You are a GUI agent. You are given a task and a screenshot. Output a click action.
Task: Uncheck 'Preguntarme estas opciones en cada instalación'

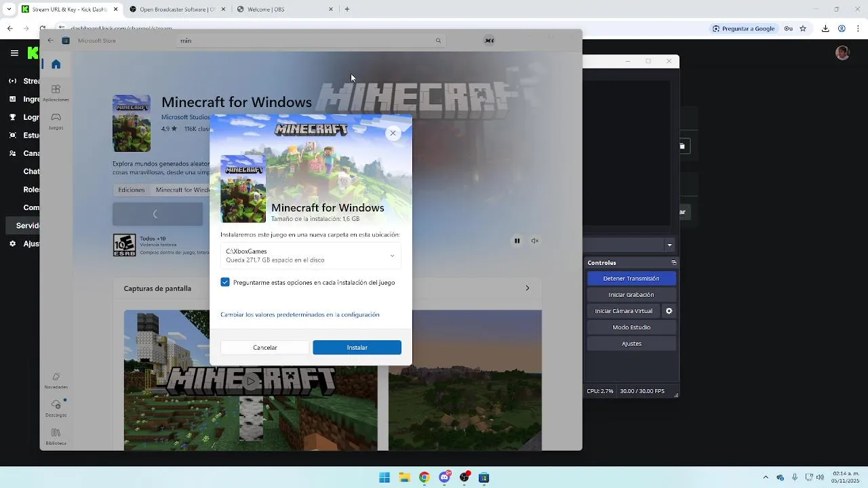coord(225,282)
